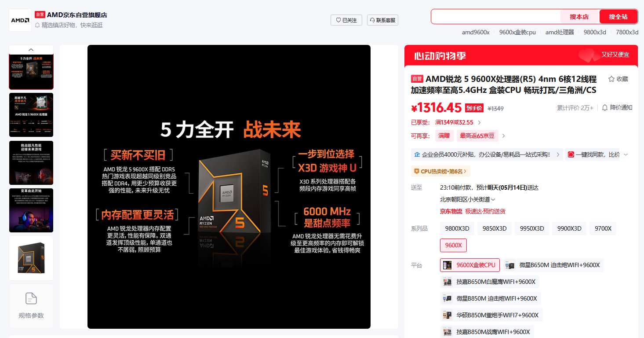Click the 满1349减32.55 discount text
644x338 pixels.
point(454,122)
